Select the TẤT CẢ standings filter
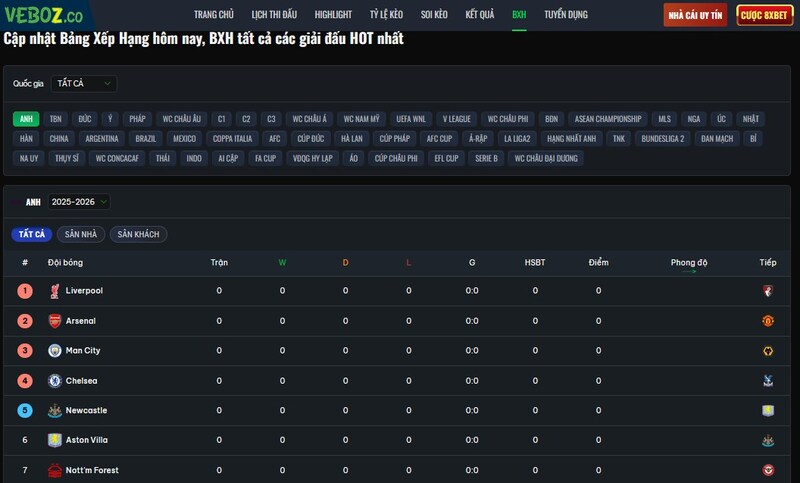Image resolution: width=800 pixels, height=483 pixels. (32, 234)
